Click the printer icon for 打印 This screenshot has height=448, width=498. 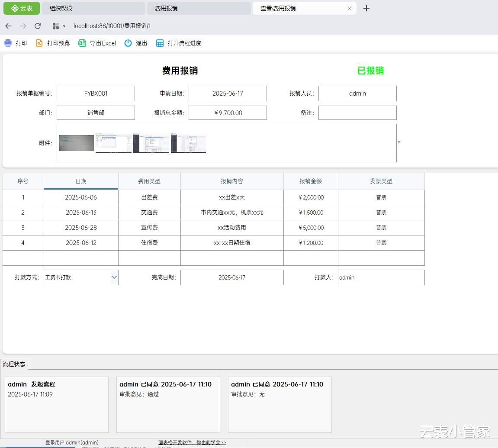[8, 43]
